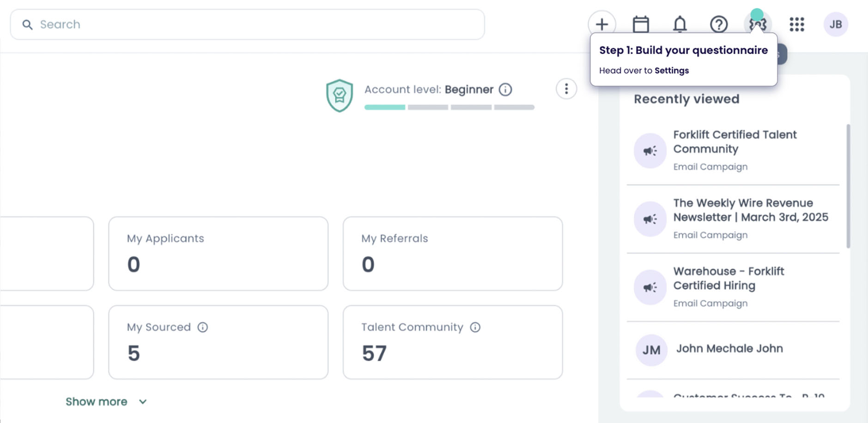Click the plus create-new icon

tap(601, 24)
